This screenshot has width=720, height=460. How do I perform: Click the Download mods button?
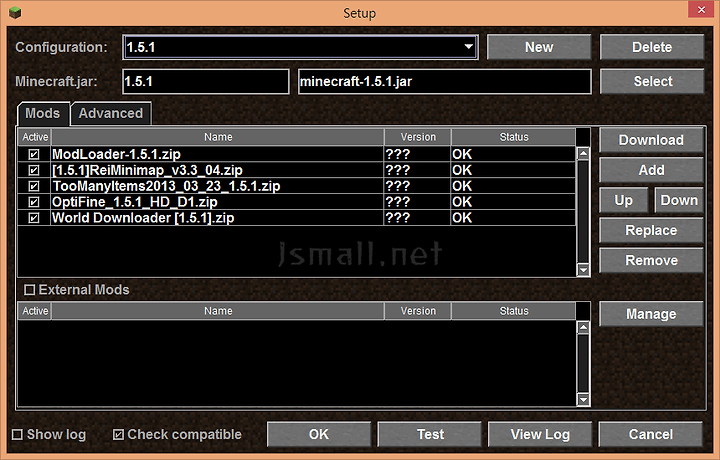[x=651, y=140]
